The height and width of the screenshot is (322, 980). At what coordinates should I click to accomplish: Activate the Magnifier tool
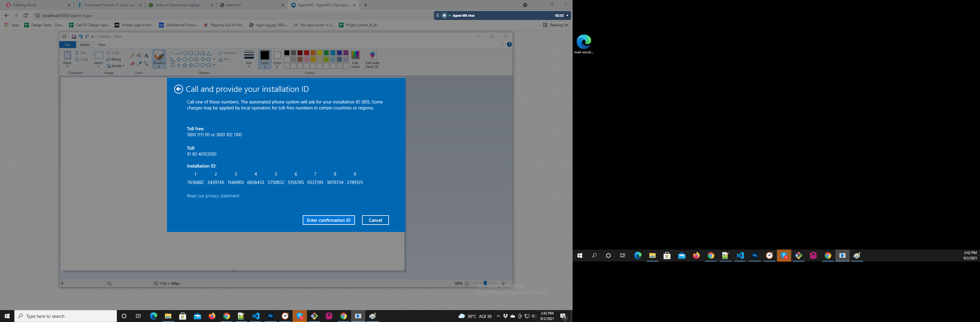coord(146,64)
